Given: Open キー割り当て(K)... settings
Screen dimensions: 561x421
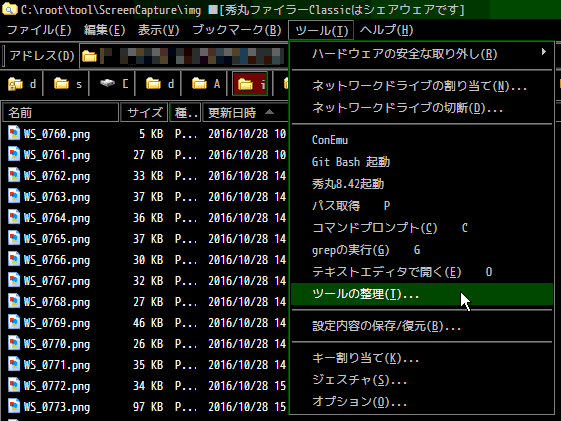Looking at the screenshot, I should (422, 358).
